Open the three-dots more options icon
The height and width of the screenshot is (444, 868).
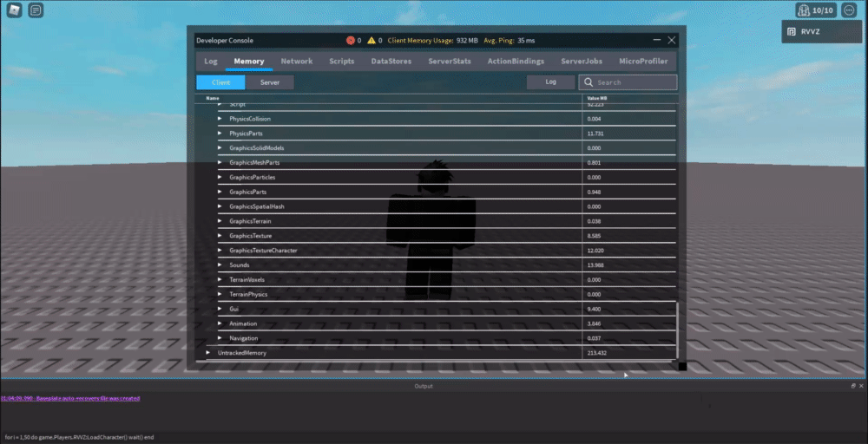[849, 10]
